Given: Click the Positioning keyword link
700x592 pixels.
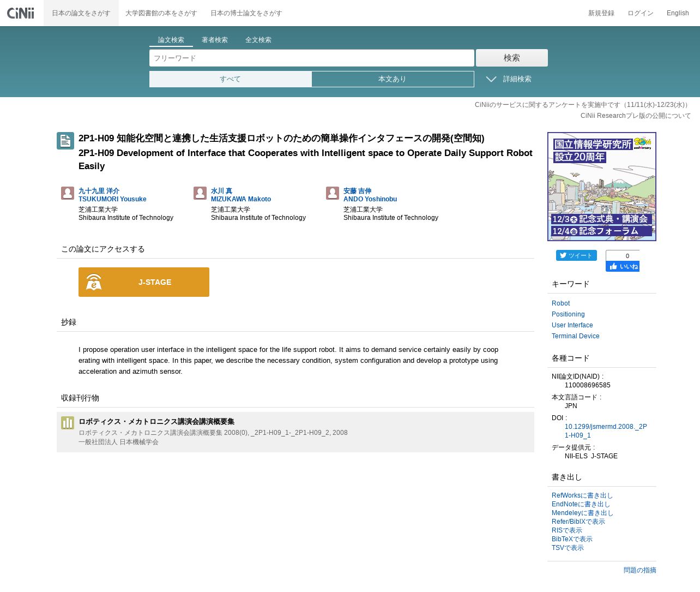Looking at the screenshot, I should 568,314.
